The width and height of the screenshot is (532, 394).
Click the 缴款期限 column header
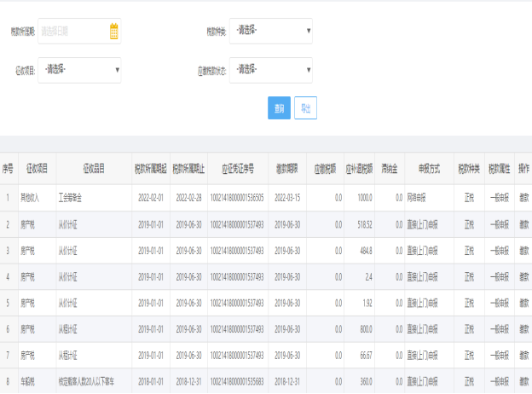click(x=287, y=169)
